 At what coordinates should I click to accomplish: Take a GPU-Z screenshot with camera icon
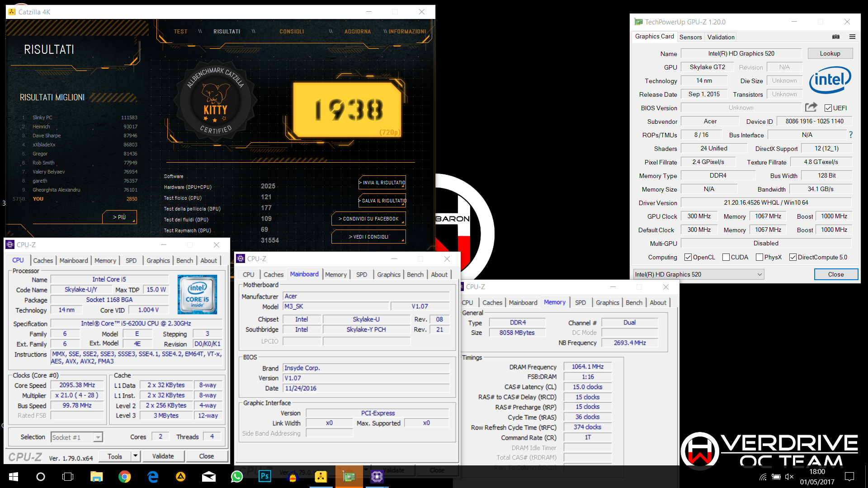836,37
